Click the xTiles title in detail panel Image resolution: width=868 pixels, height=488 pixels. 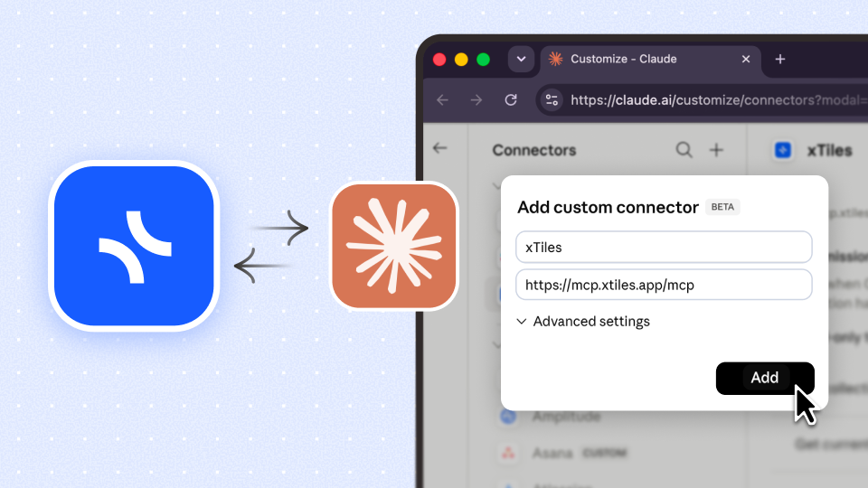click(x=829, y=151)
